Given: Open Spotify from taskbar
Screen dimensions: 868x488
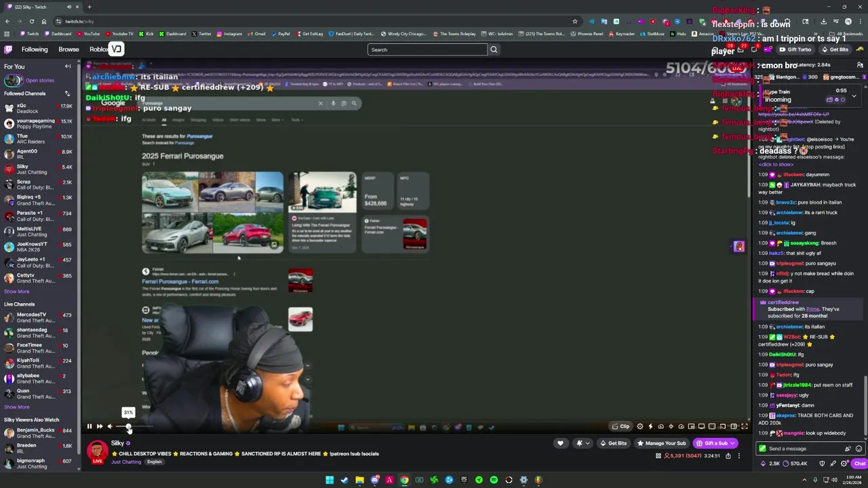Looking at the screenshot, I should [x=494, y=480].
